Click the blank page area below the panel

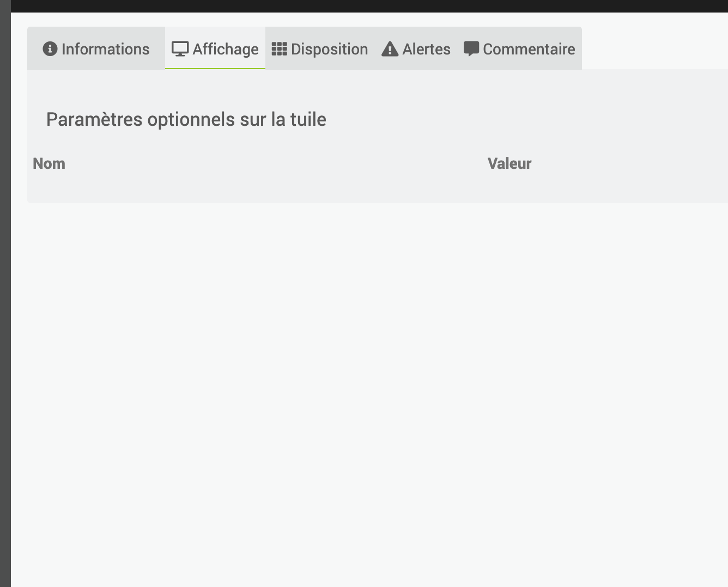coord(369,395)
